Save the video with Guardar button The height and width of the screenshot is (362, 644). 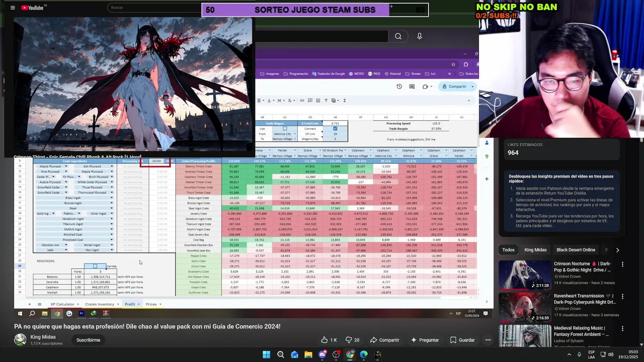(x=463, y=340)
